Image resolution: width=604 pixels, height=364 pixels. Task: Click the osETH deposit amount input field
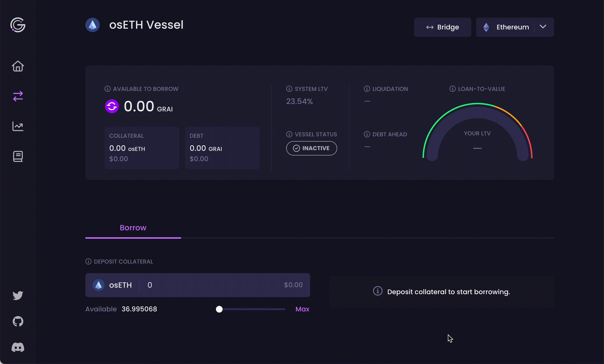coord(213,285)
